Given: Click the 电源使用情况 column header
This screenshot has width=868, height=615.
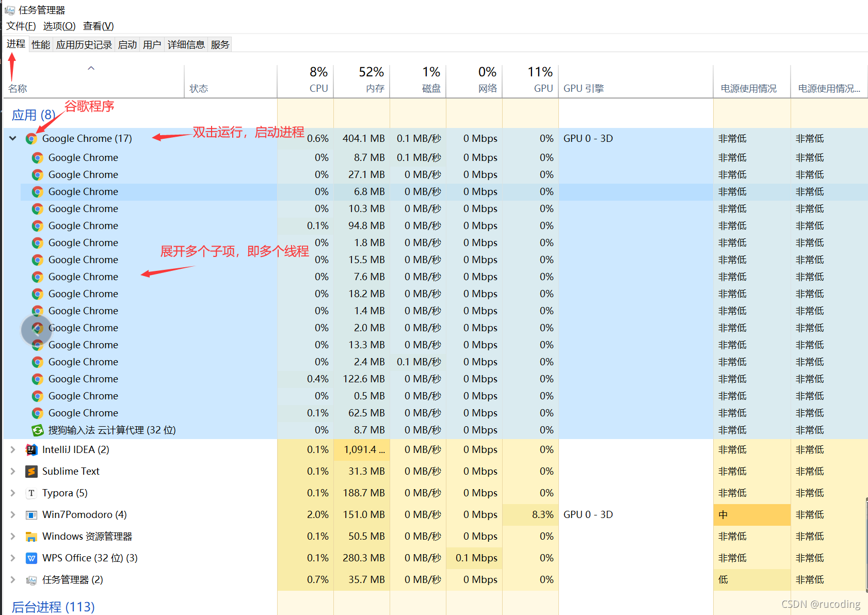Looking at the screenshot, I should (752, 82).
